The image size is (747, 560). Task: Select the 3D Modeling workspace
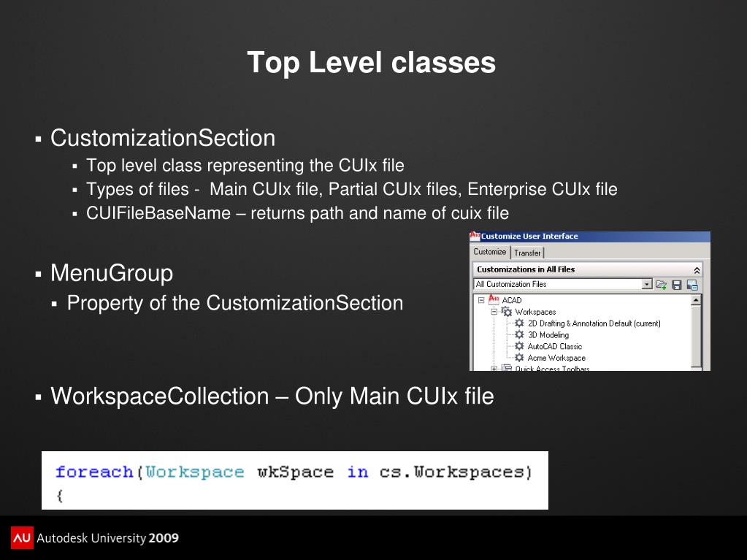[548, 335]
